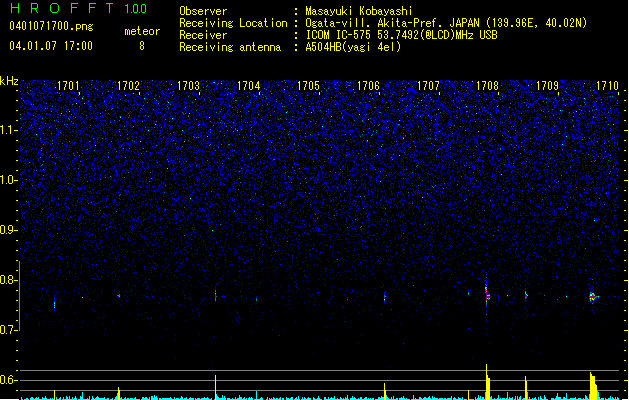Select the file name 0401071700.png
This screenshot has width=629, height=400.
(51, 26)
